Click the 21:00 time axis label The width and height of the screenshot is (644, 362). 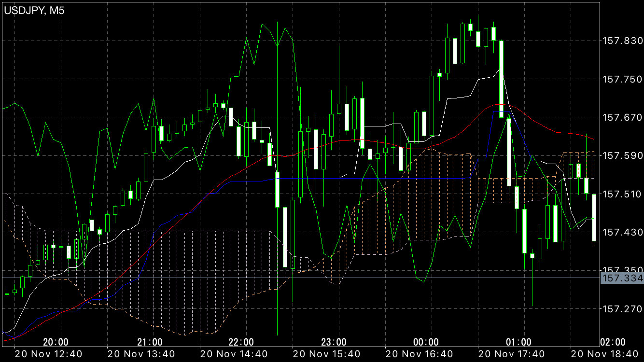[x=150, y=342]
